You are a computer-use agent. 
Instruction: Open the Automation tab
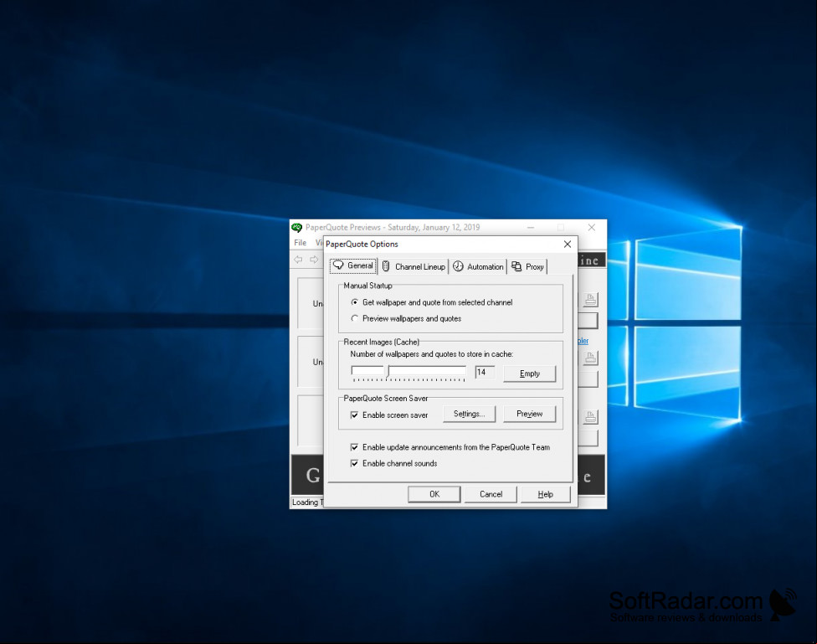(x=478, y=266)
